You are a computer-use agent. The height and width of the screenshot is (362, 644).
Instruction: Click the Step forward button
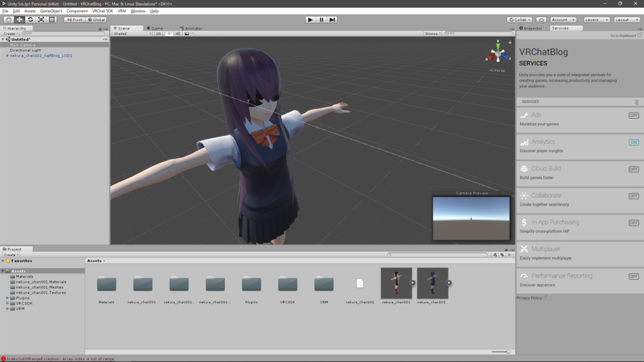click(332, 19)
